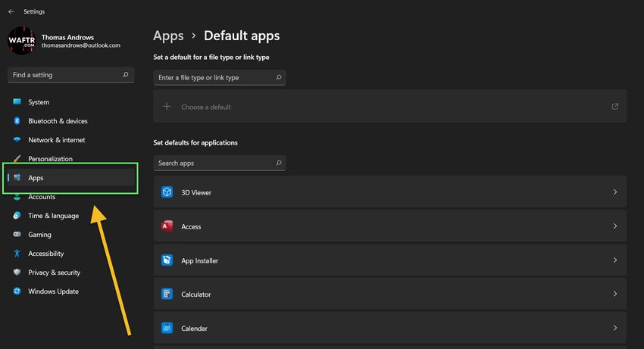Click the Calendar app icon
644x349 pixels.
click(x=167, y=328)
